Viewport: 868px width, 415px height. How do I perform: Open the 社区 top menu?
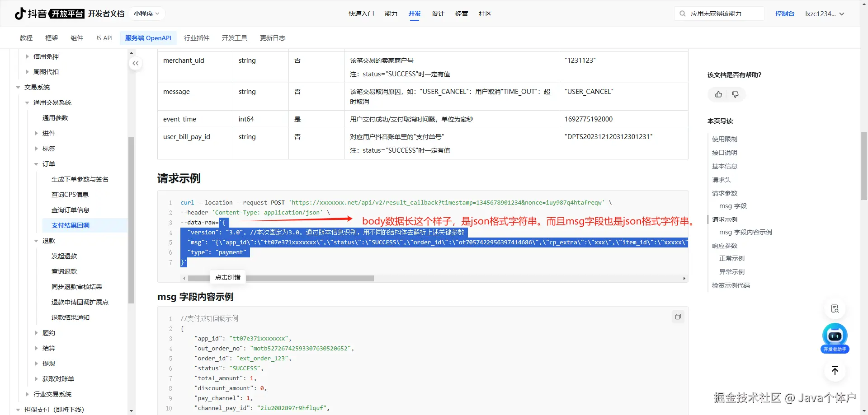click(485, 14)
